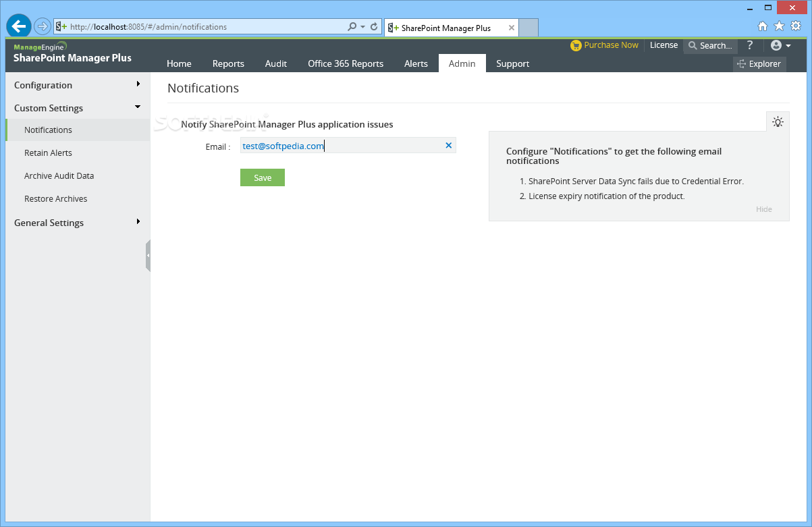Switch to the Audit tab

pyautogui.click(x=276, y=63)
